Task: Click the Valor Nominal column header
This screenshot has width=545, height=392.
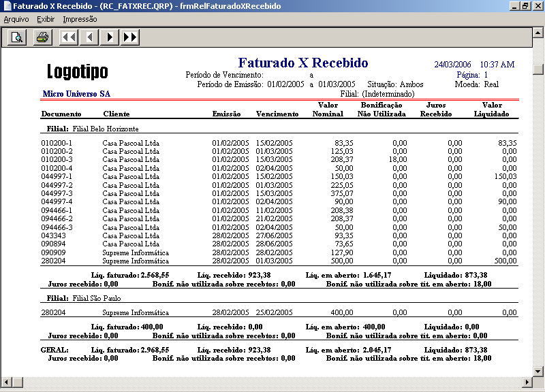Action: [x=328, y=110]
